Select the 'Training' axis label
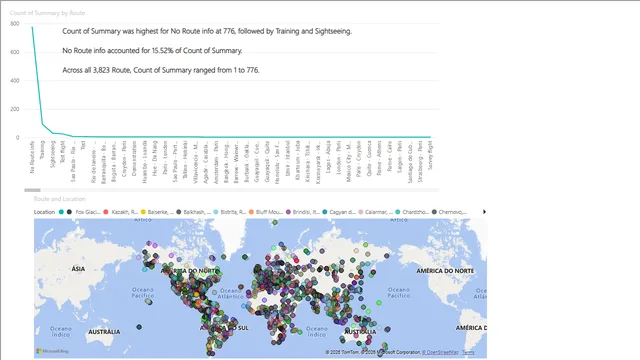640x360 pixels. point(42,150)
